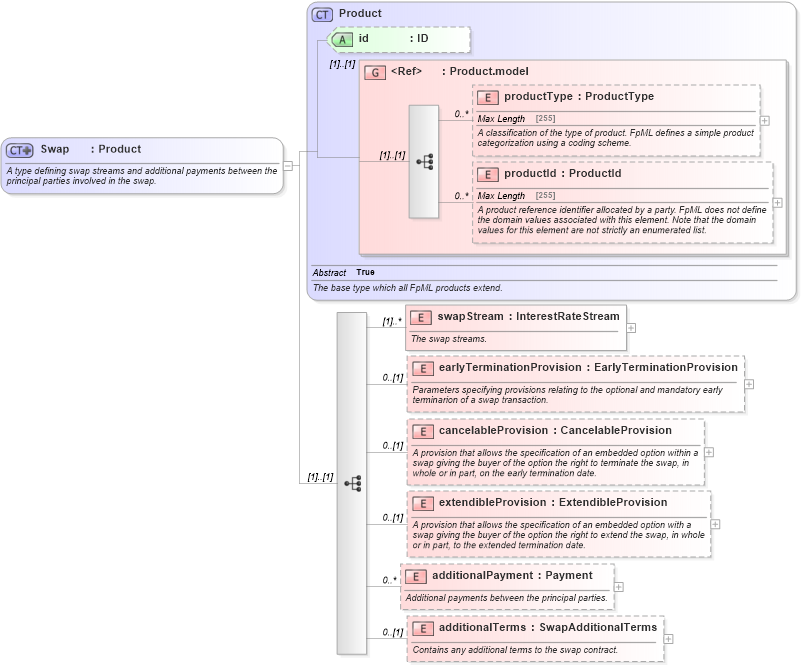This screenshot has height=667, width=801.
Task: Click the ': ID' type of the id attribute
Action: point(419,38)
